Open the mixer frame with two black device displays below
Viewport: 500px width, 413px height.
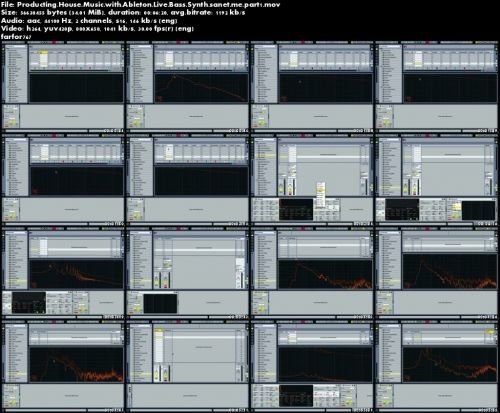tap(436, 179)
